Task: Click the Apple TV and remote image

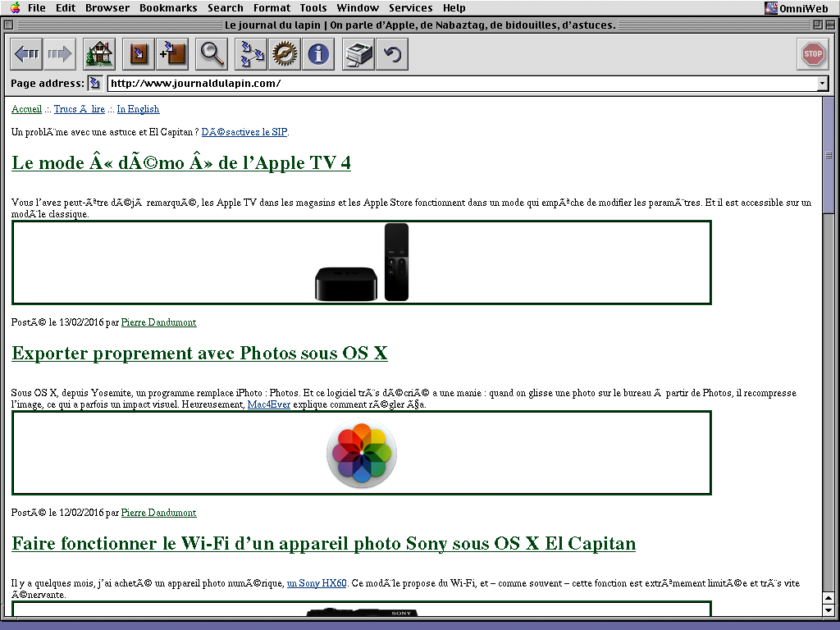Action: tap(362, 262)
